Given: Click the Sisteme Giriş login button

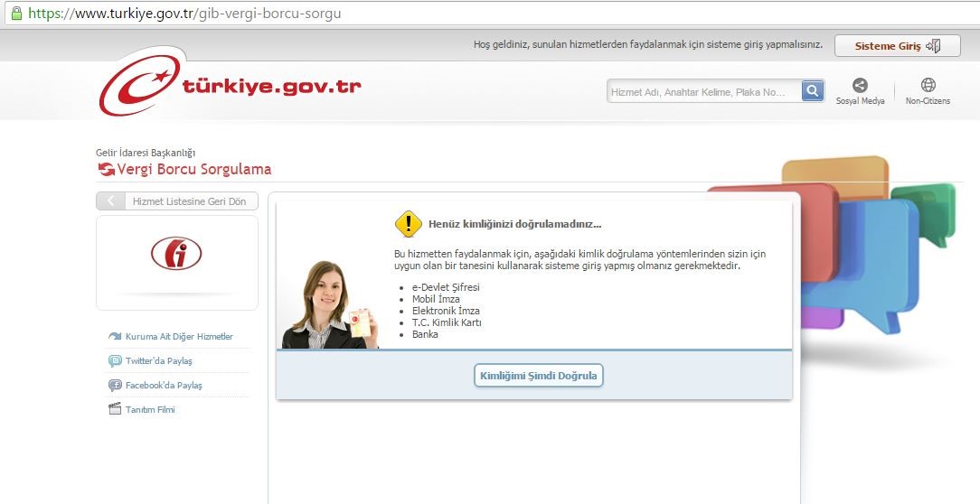Looking at the screenshot, I should tap(897, 45).
